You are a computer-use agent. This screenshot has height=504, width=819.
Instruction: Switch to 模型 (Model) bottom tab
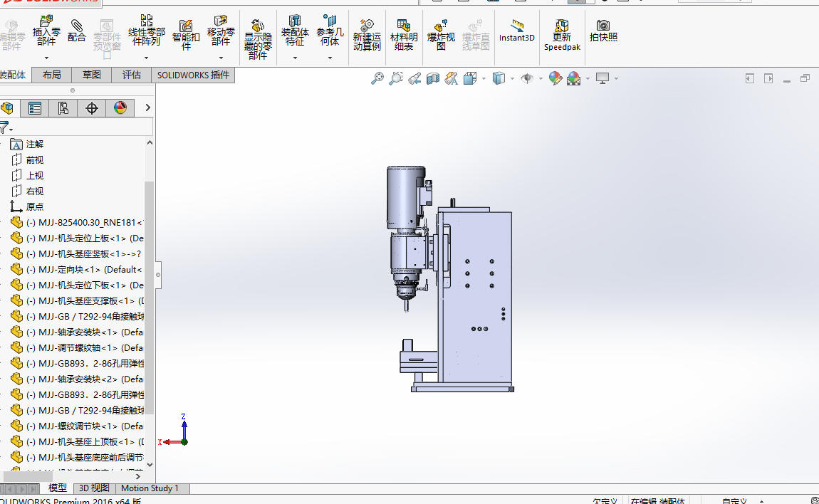coord(58,488)
